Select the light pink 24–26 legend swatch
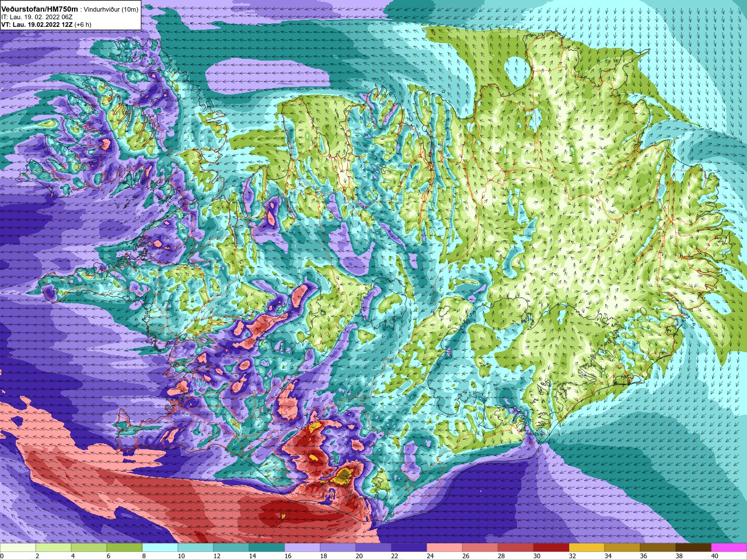Image resolution: width=747 pixels, height=560 pixels. click(445, 548)
